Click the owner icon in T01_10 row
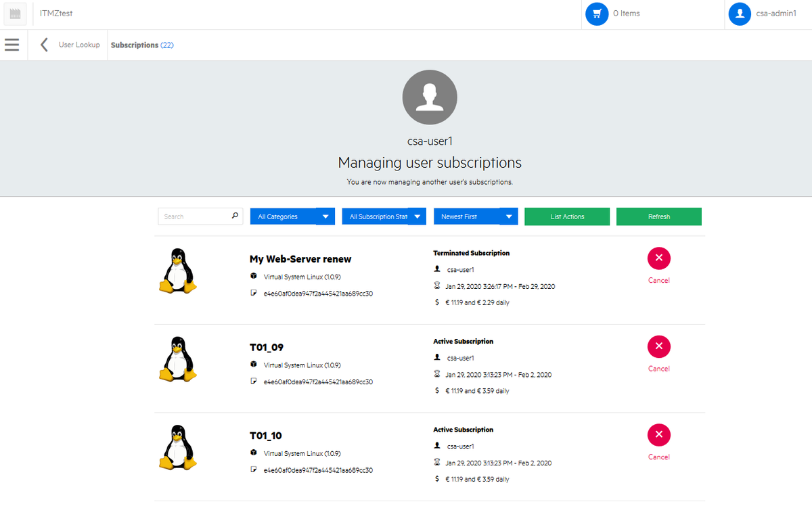Viewport: 812px width, 506px height. point(437,446)
